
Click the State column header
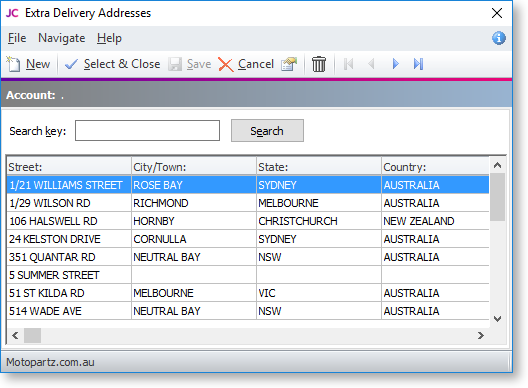pos(319,167)
